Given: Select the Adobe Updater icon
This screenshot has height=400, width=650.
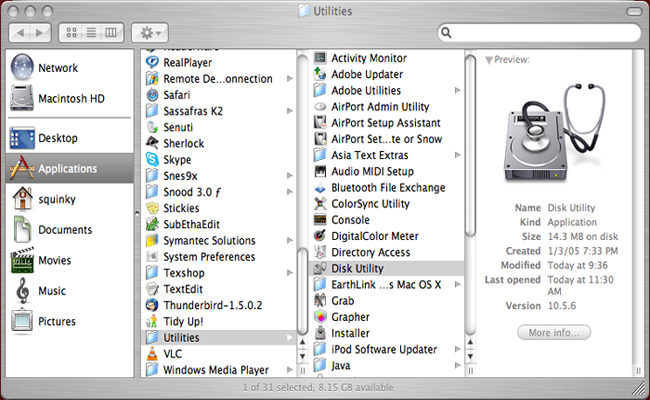Looking at the screenshot, I should click(x=320, y=74).
